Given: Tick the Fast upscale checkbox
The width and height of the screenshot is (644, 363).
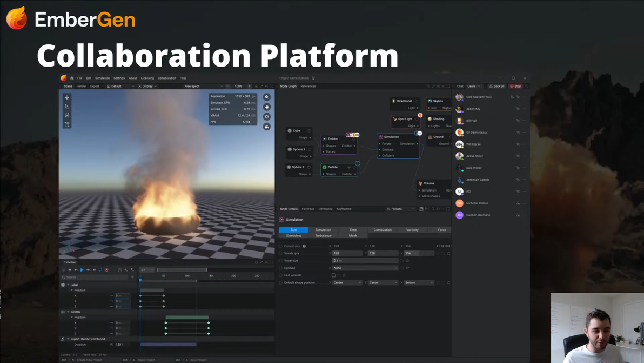Looking at the screenshot, I should (333, 275).
